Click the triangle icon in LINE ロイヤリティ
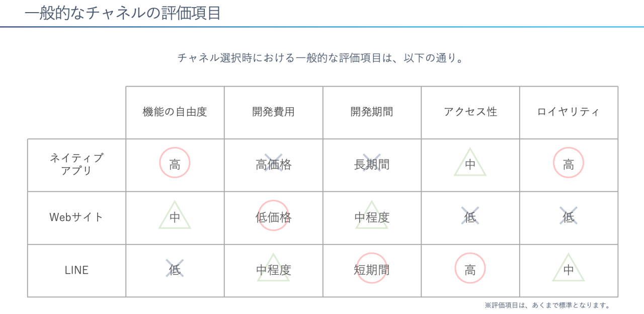Viewport: 644px width, 314px height. 569,268
